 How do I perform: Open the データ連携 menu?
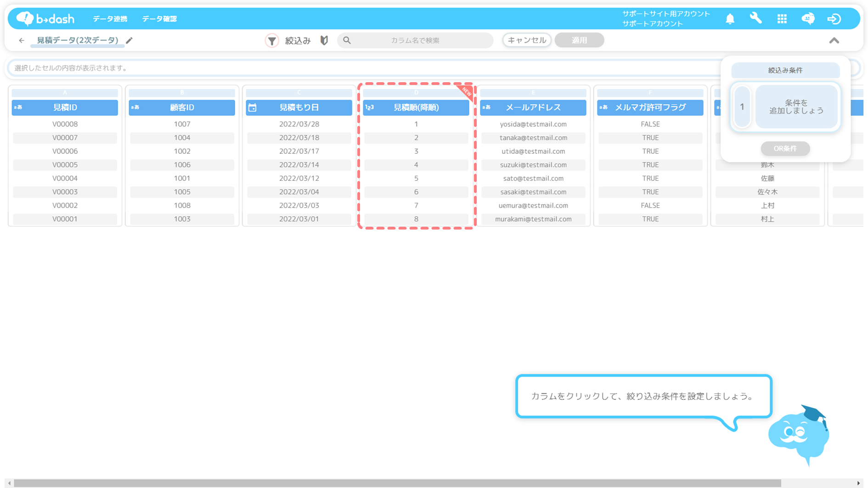coord(110,19)
